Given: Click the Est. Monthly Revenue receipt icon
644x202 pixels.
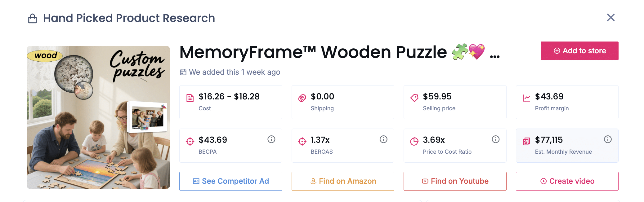Looking at the screenshot, I should tap(526, 142).
